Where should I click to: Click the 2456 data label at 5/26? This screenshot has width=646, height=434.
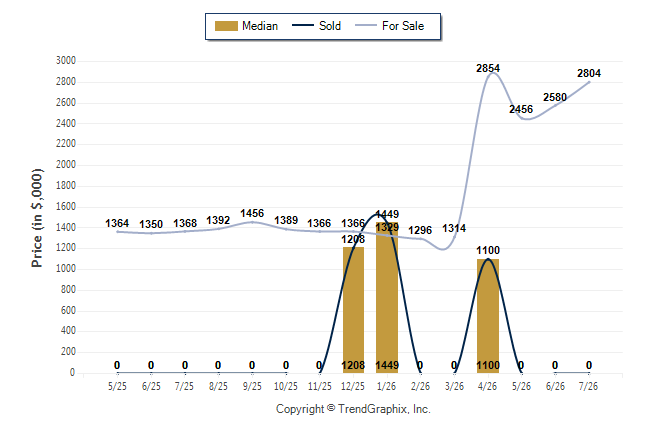(x=521, y=109)
